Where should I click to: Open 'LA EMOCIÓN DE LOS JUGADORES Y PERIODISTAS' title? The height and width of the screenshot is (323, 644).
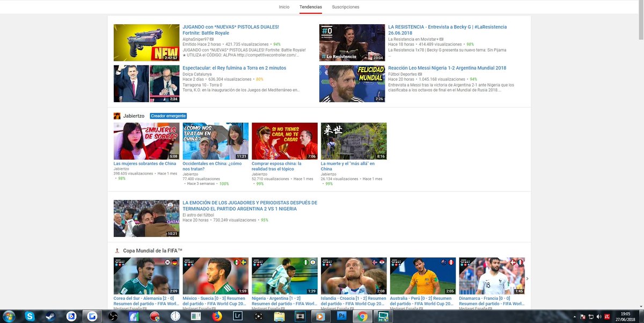(x=250, y=205)
